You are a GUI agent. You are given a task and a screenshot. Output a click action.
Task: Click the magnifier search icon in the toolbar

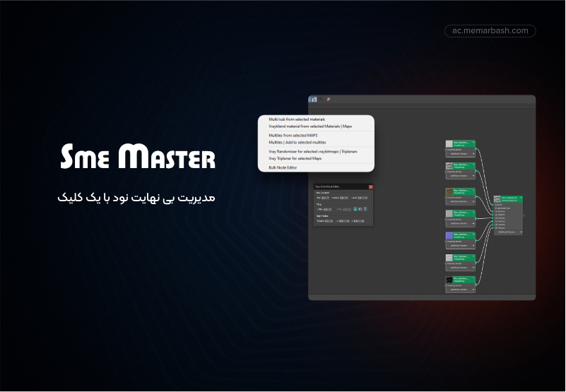click(322, 100)
